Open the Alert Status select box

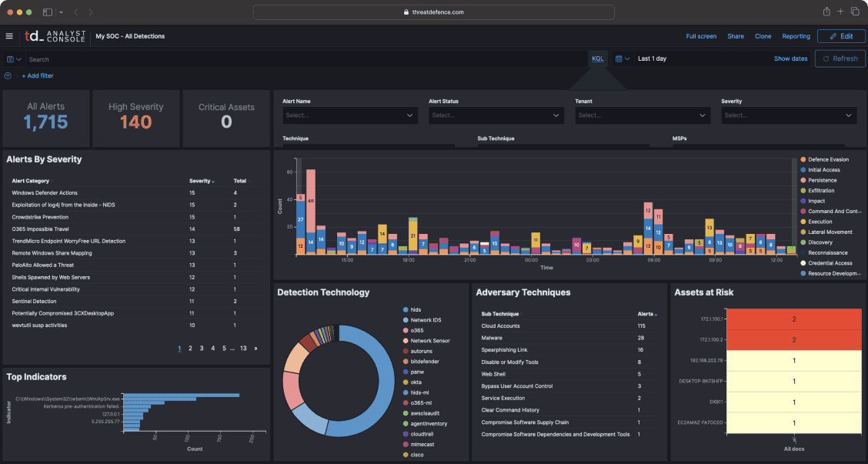(x=496, y=115)
